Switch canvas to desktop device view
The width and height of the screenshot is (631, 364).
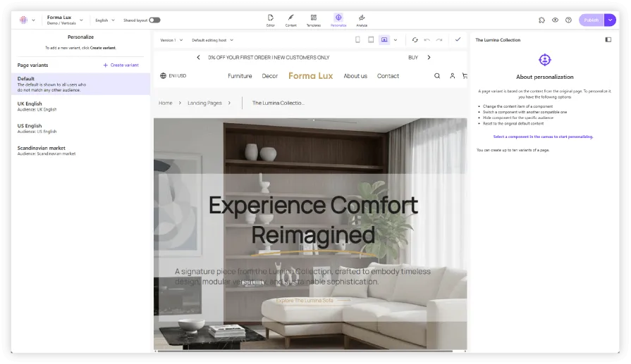(384, 39)
